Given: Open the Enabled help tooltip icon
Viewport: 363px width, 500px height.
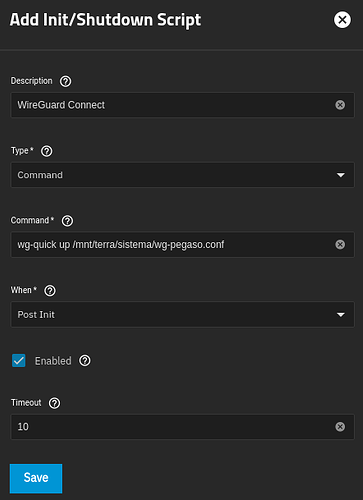Looking at the screenshot, I should 85,361.
